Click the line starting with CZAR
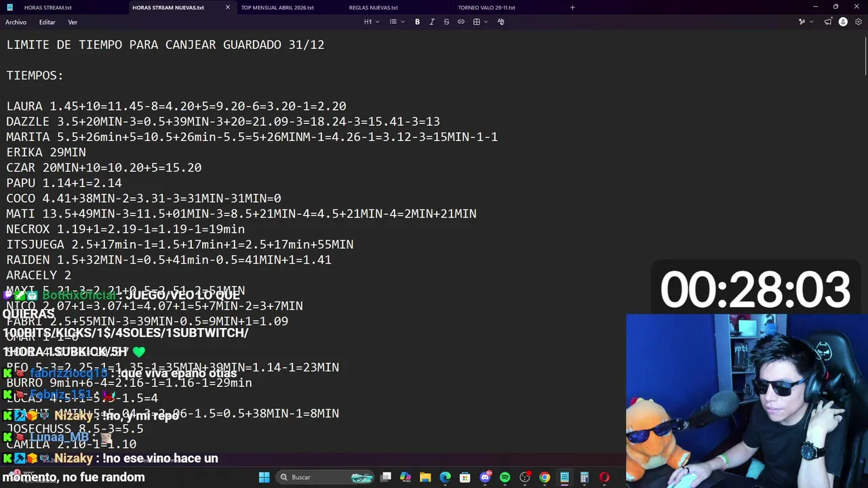Viewport: 868px width, 488px height. coord(104,167)
